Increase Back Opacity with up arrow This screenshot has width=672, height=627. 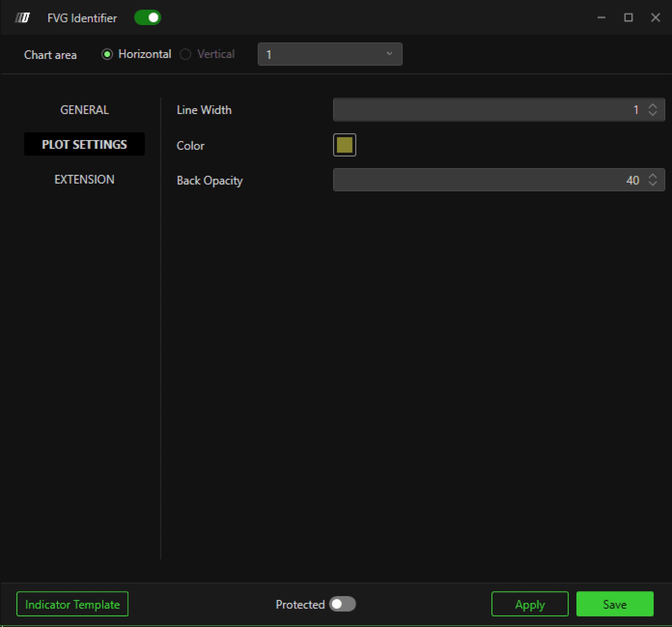point(652,176)
